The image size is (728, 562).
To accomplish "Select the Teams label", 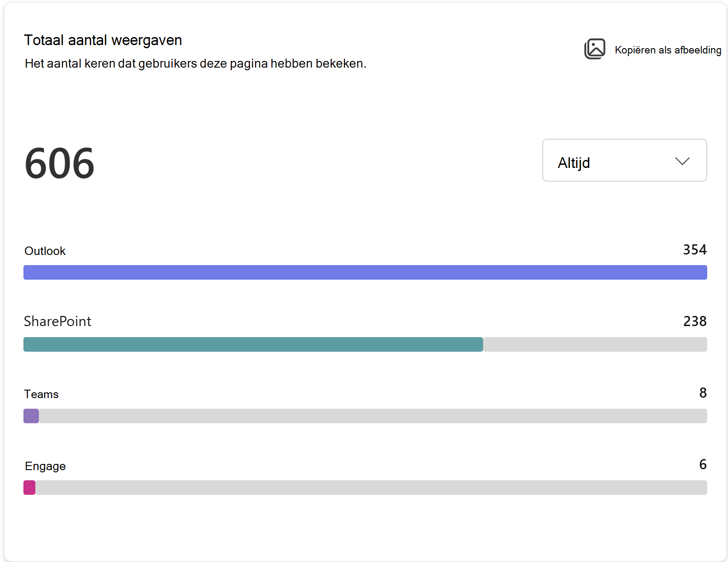I will point(41,394).
